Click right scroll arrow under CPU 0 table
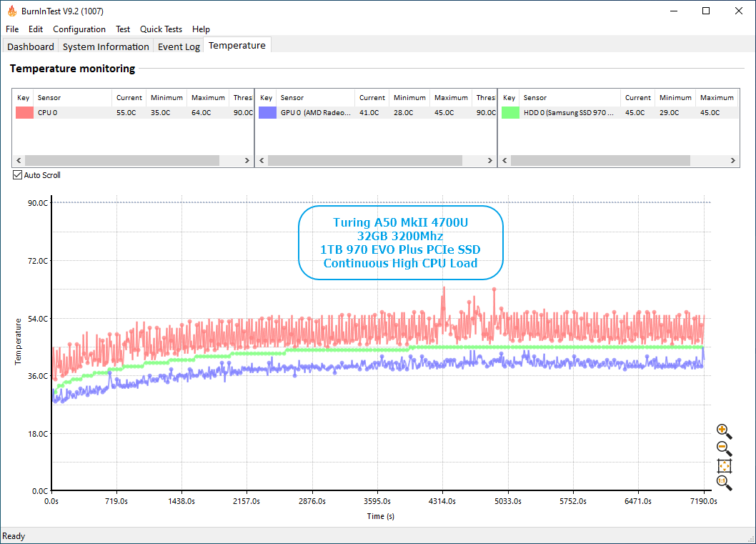756x544 pixels. (247, 160)
